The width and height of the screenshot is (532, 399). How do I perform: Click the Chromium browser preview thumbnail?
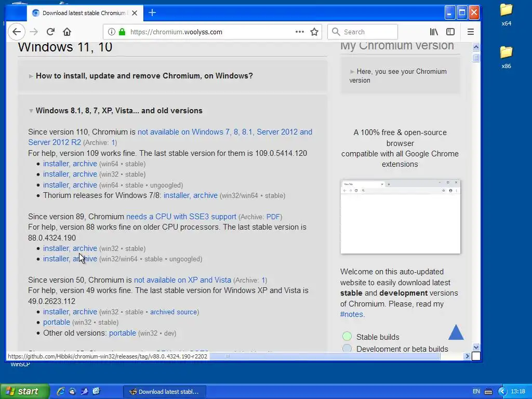pyautogui.click(x=401, y=217)
